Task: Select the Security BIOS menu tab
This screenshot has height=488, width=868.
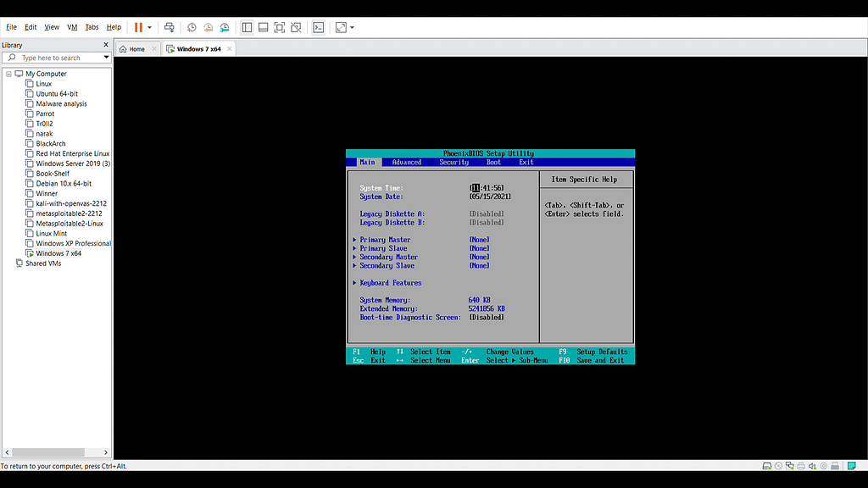Action: tap(454, 162)
